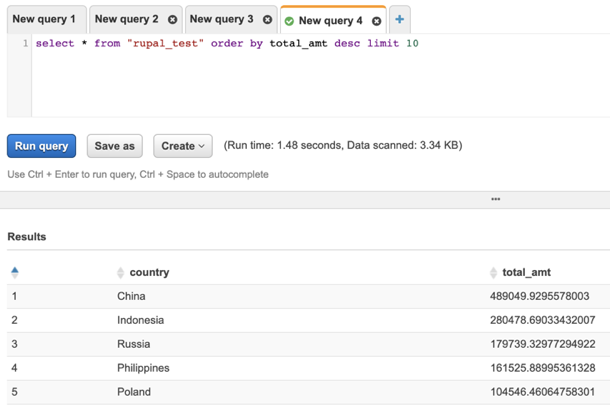Close the New query 3 tab
The image size is (610, 409).
point(267,19)
